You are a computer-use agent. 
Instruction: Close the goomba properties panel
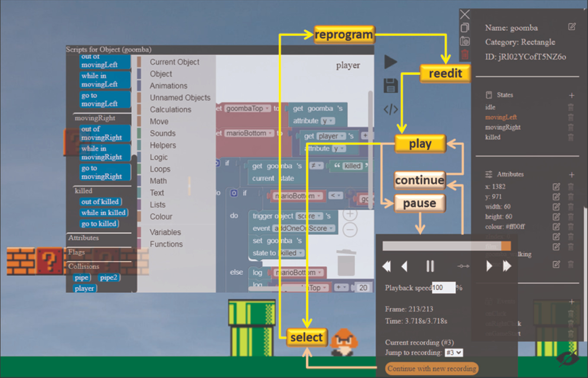(465, 15)
